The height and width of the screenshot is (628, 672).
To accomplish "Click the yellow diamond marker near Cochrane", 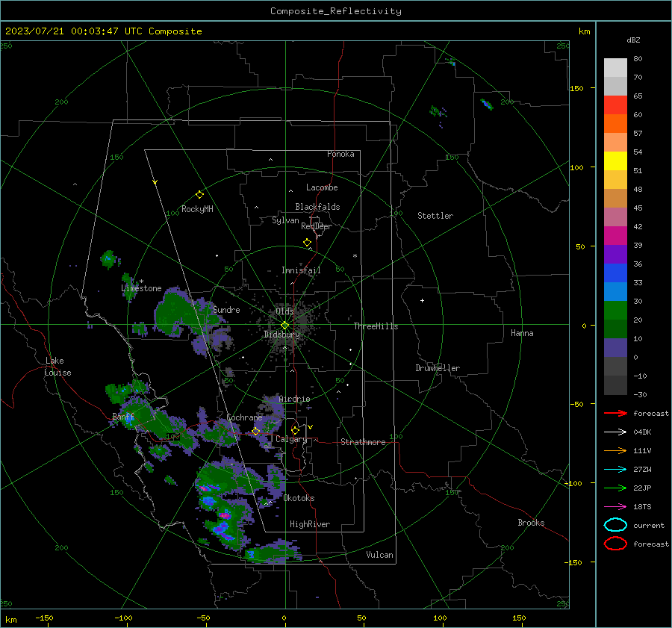I will [255, 432].
